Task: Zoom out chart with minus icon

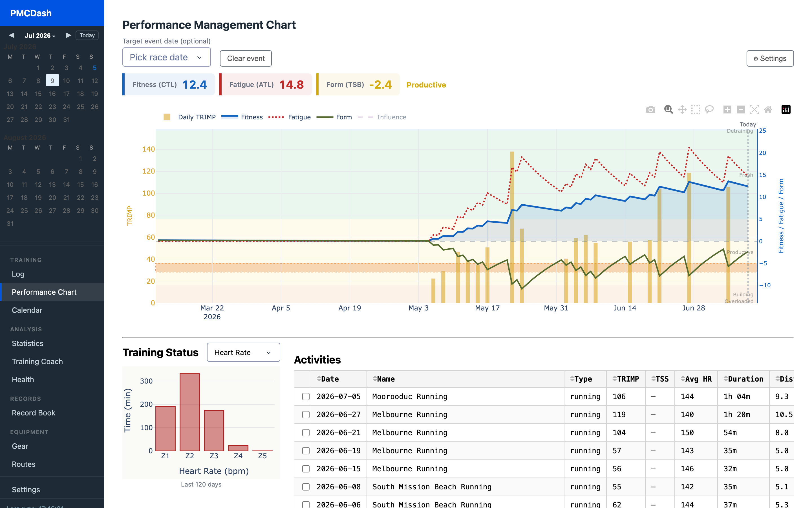Action: [x=741, y=110]
